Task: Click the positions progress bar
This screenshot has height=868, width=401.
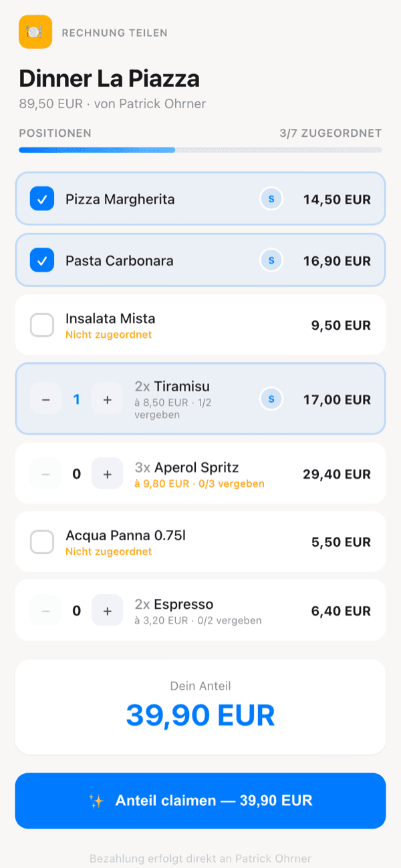Action: tap(200, 150)
